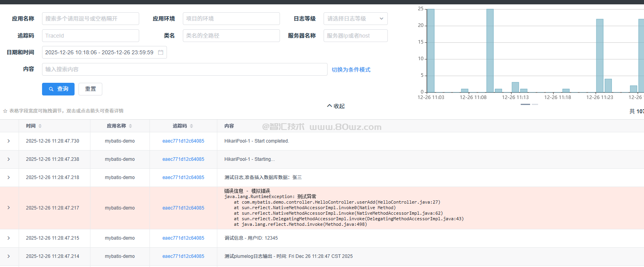This screenshot has height=267, width=644.
Task: Click the chart bar at 12-26 11:03
Action: tap(431, 51)
